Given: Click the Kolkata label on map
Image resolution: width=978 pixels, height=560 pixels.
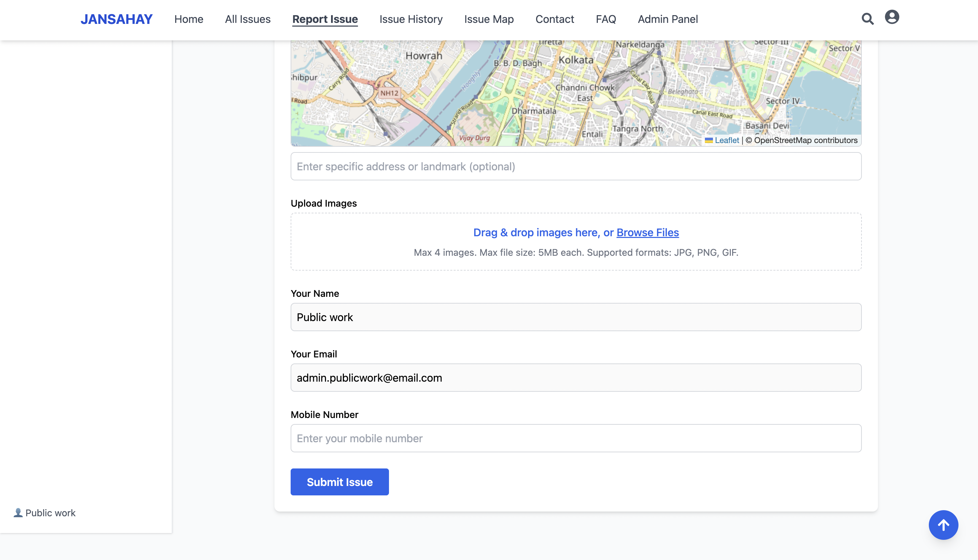Looking at the screenshot, I should [x=576, y=60].
